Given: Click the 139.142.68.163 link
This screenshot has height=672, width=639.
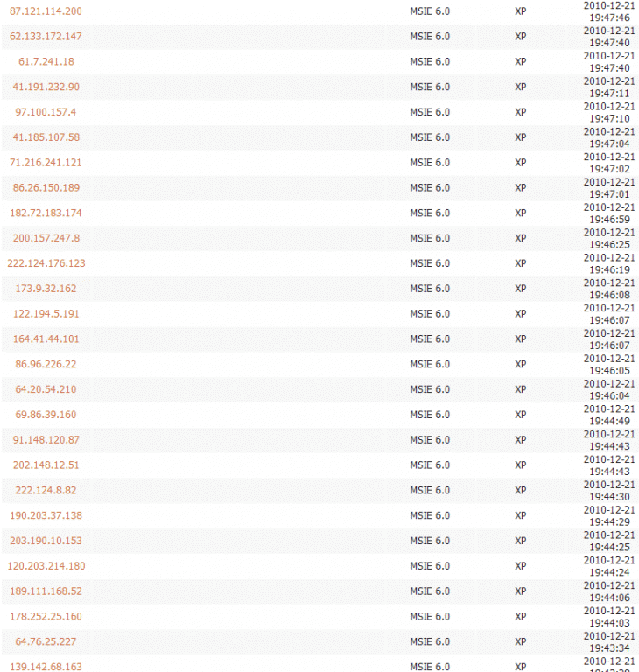Looking at the screenshot, I should click(46, 667).
